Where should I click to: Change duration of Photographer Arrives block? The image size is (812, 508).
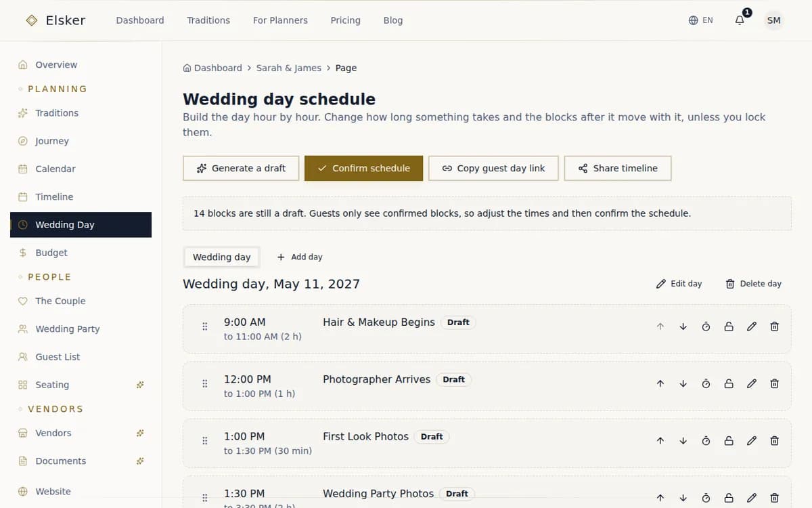coord(706,383)
